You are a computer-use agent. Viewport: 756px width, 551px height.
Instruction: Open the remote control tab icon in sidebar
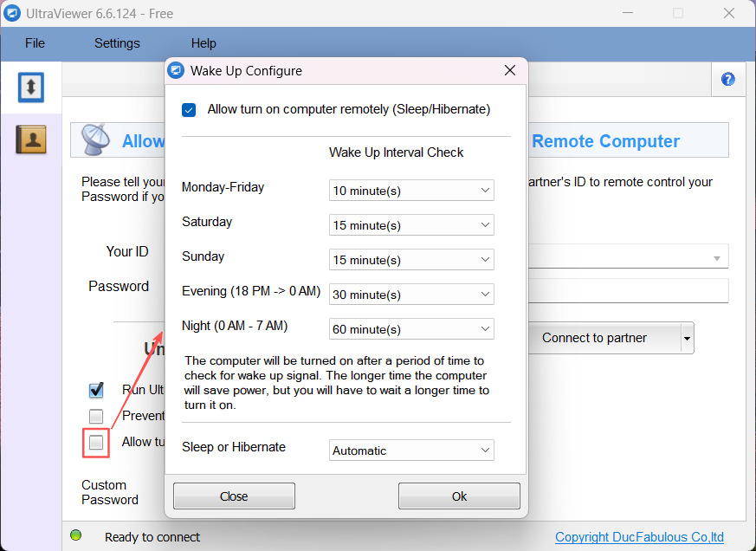[31, 88]
